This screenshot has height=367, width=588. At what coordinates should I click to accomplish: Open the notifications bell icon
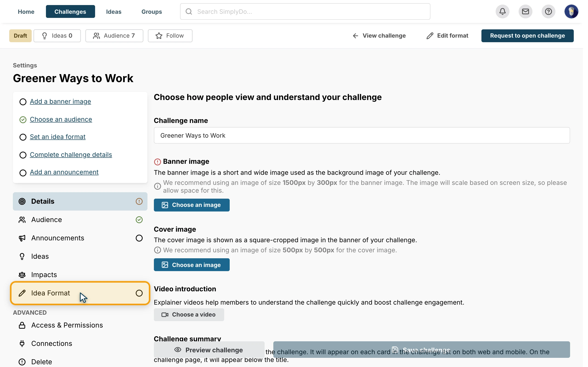[x=502, y=11]
